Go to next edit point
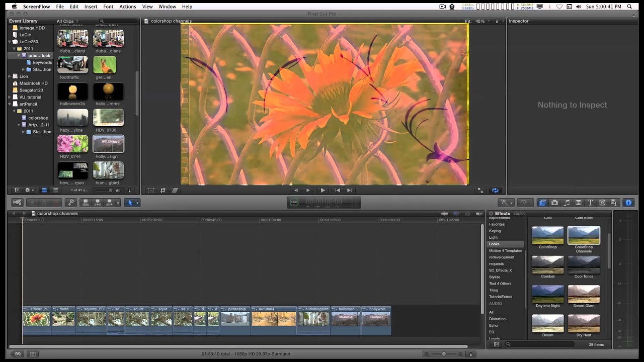Image resolution: width=644 pixels, height=362 pixels. click(x=349, y=191)
